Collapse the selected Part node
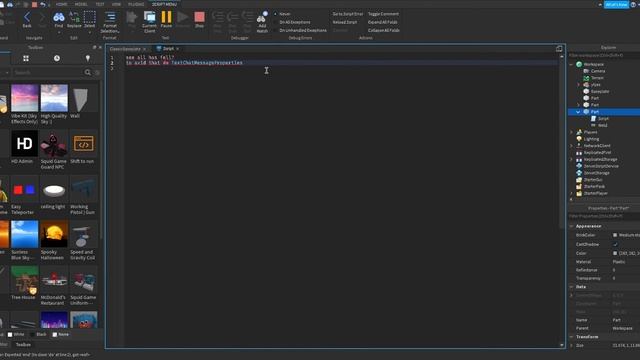 [578, 111]
